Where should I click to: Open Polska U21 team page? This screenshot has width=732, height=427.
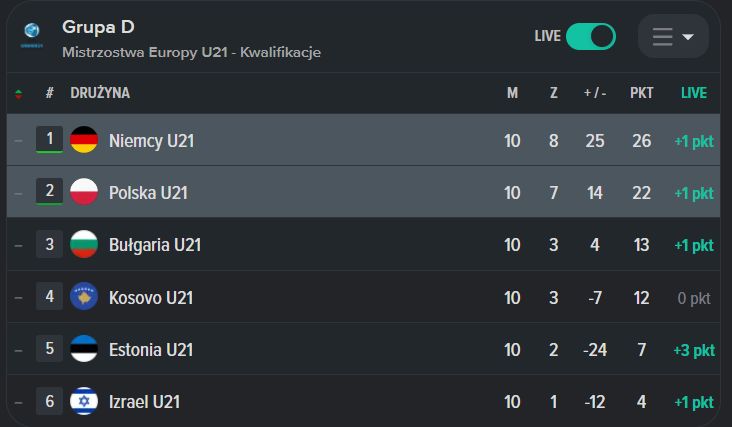[148, 193]
